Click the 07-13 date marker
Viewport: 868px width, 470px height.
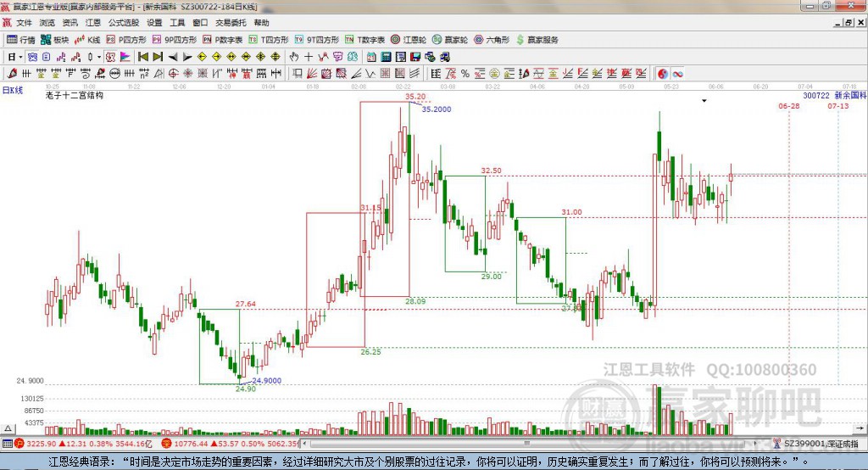point(838,106)
